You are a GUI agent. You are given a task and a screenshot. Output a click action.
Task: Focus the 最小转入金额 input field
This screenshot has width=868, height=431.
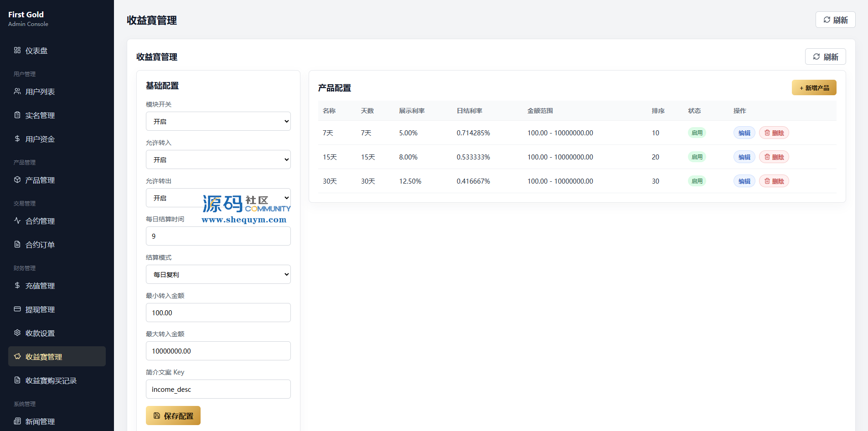(218, 313)
